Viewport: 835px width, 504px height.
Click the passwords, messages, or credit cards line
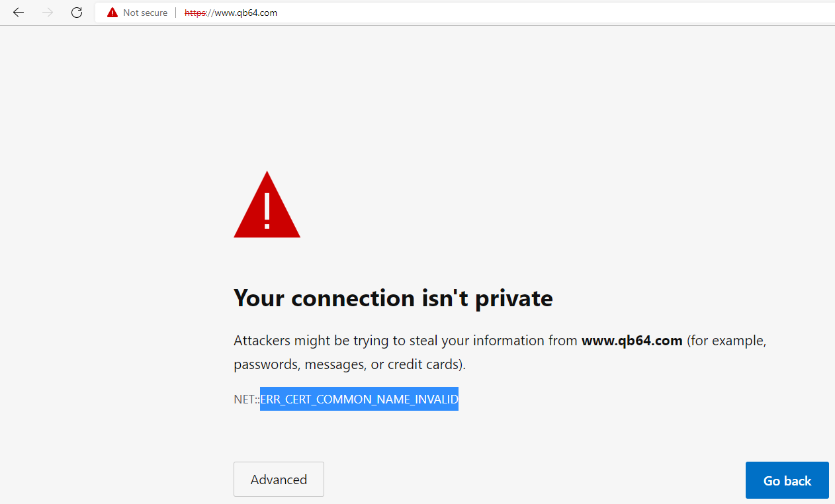[350, 364]
